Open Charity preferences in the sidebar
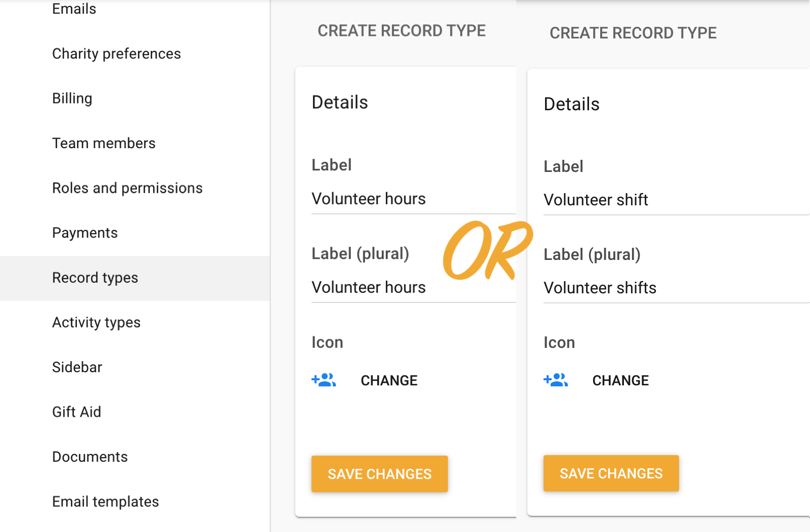The width and height of the screenshot is (810, 532). pos(116,54)
